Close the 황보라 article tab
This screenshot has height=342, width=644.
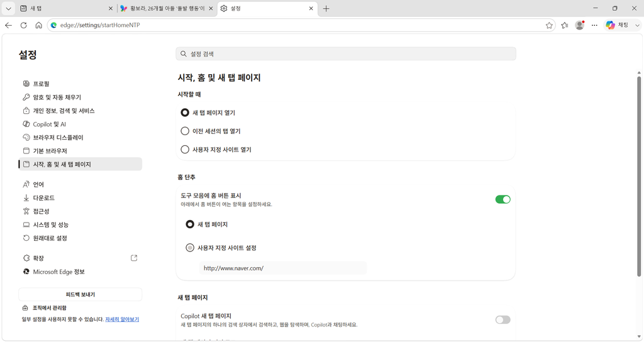pyautogui.click(x=211, y=9)
